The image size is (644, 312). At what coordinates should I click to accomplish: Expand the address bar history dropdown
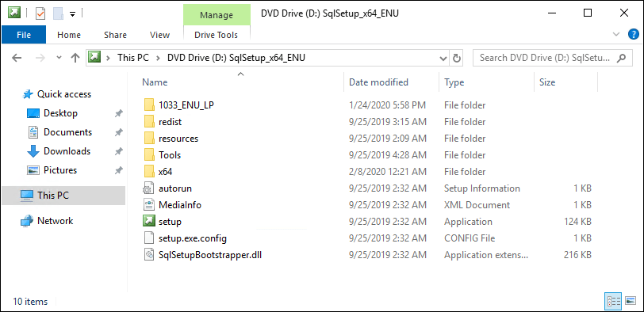coord(443,58)
